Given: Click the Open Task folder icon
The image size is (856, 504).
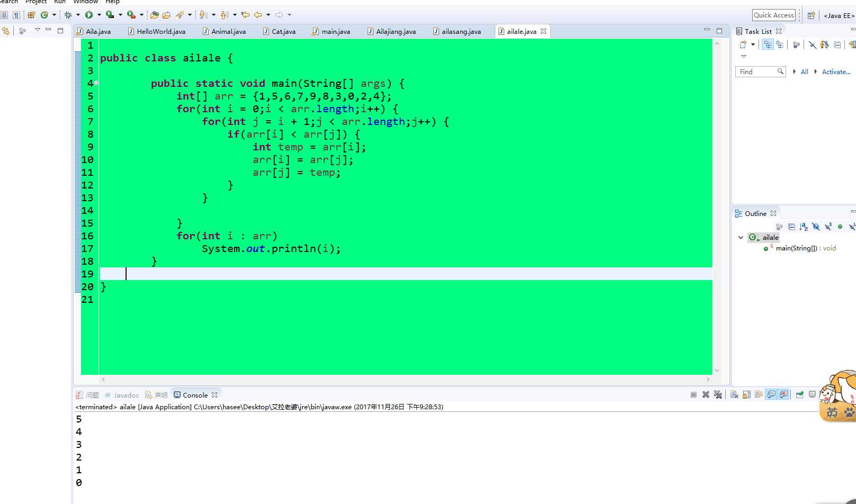Looking at the screenshot, I should pos(166,15).
